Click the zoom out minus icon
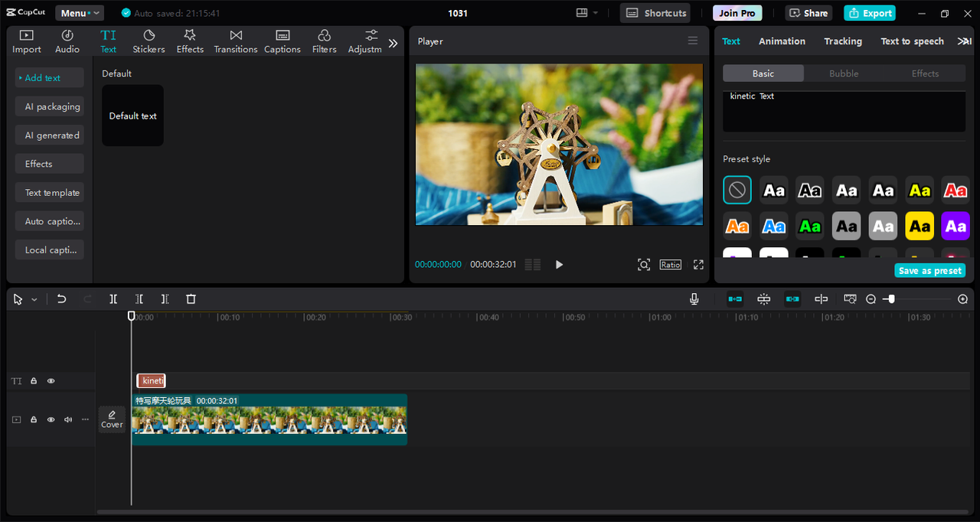The image size is (980, 522). [x=871, y=299]
